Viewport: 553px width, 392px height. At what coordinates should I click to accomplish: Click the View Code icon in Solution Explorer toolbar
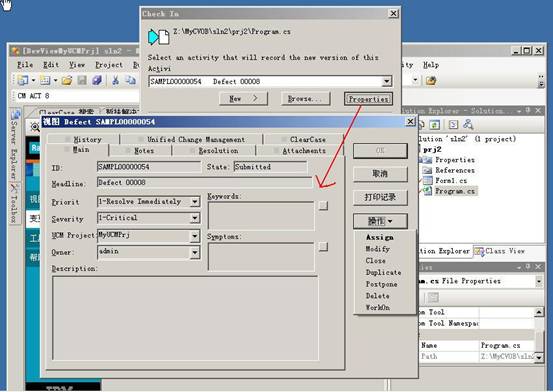coord(453,124)
